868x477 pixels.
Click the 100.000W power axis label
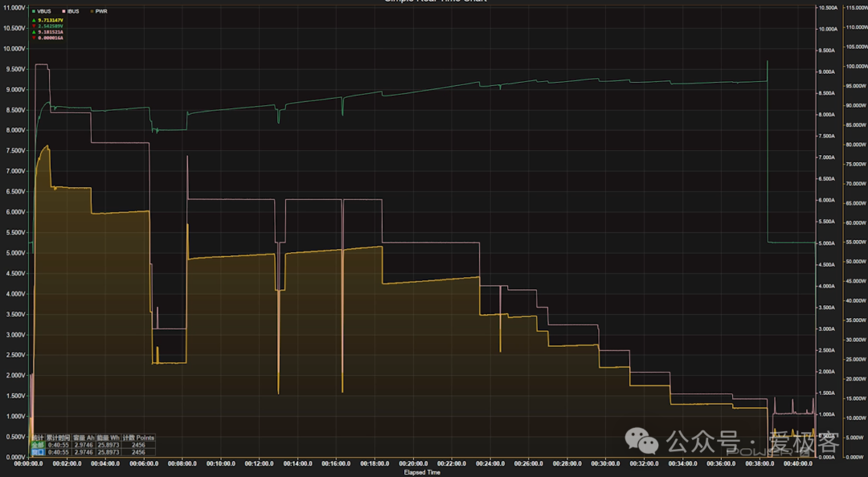(x=856, y=67)
